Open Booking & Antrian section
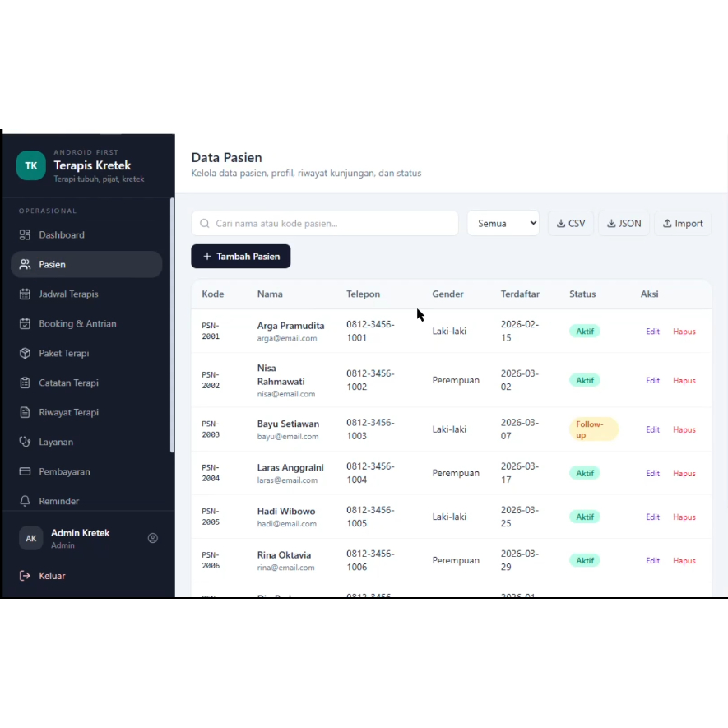The width and height of the screenshot is (728, 728). tap(86, 323)
